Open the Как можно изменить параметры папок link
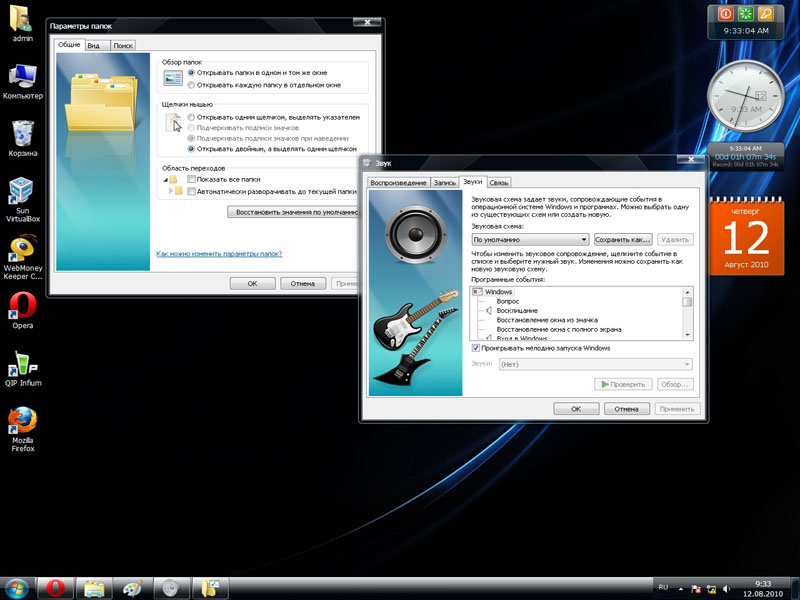The height and width of the screenshot is (600, 800). [219, 254]
